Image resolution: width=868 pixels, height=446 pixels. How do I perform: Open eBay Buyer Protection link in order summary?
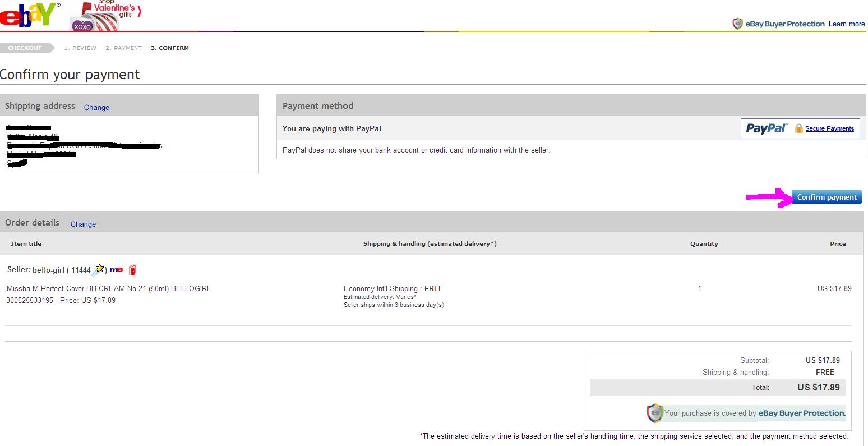[802, 413]
